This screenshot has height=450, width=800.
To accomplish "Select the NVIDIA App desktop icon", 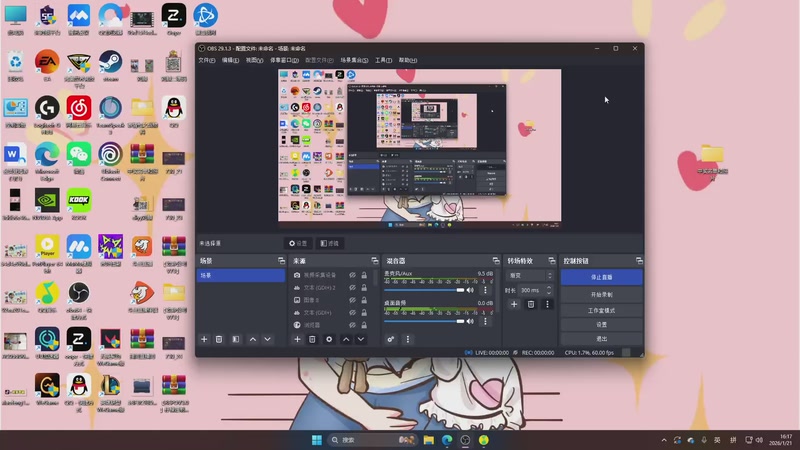I will click(x=47, y=204).
